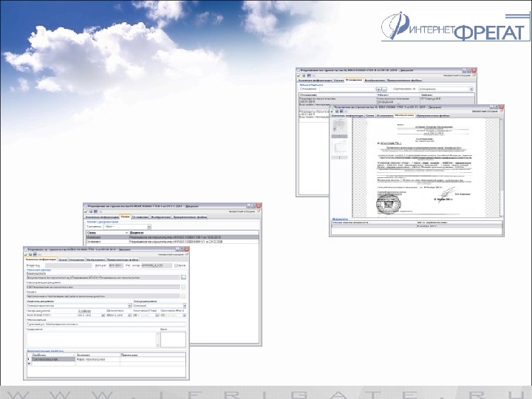This screenshot has width=532, height=399.
Task: Open Прикрепленные файлы tab in front-left main window
Action: pos(121,259)
